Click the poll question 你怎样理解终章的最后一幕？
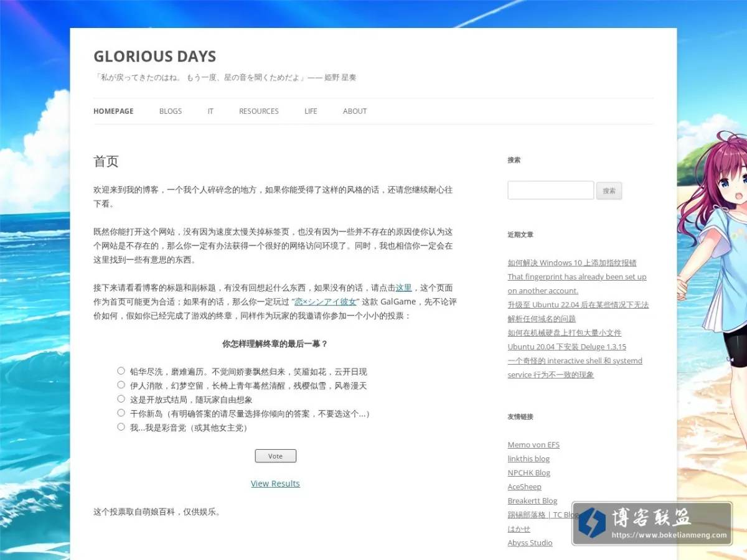 [x=275, y=343]
